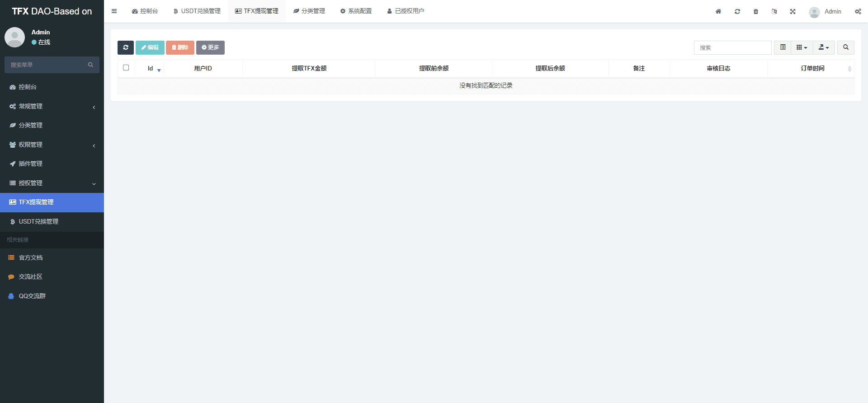This screenshot has height=403, width=868.
Task: Click the table search input field
Action: click(x=732, y=47)
